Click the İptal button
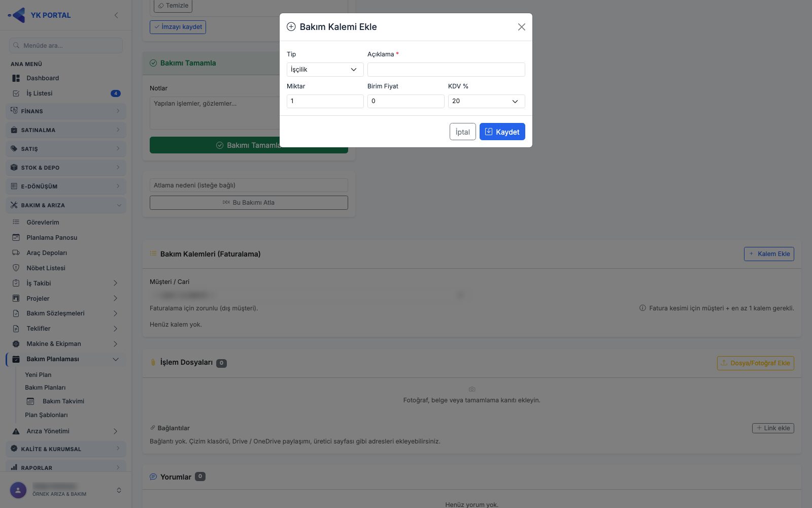 462,132
